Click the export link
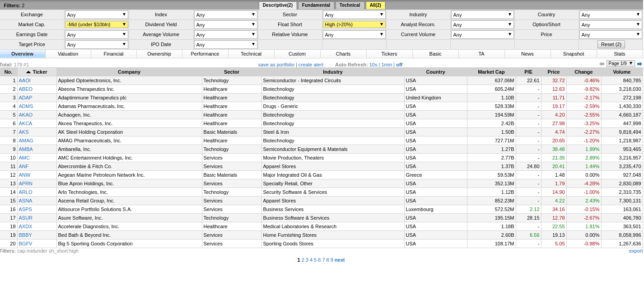The width and height of the screenshot is (644, 282). tap(636, 251)
